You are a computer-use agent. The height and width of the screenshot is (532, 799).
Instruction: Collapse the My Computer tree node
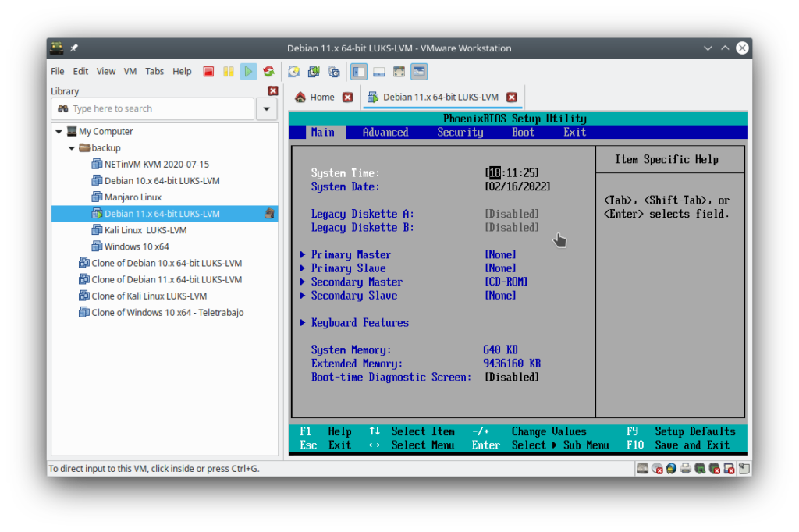59,131
